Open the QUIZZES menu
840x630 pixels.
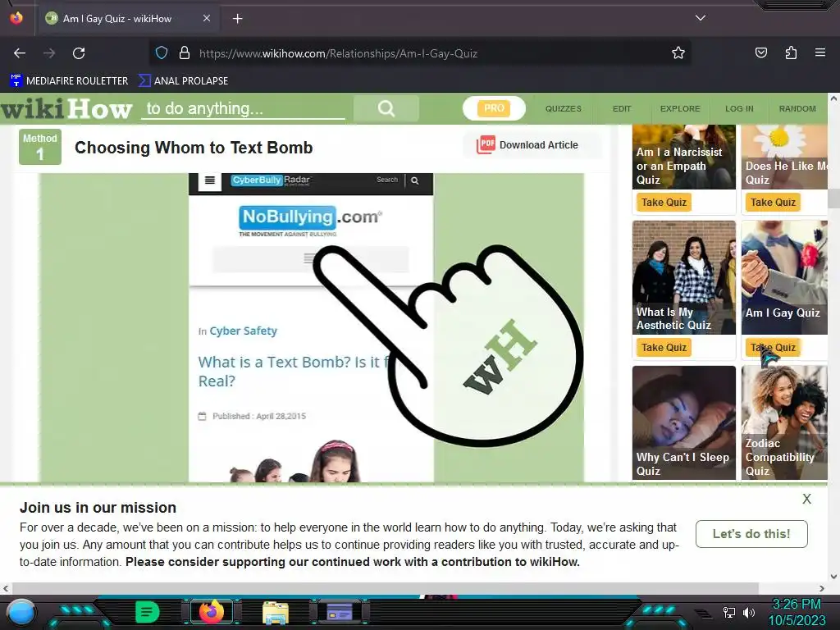(x=563, y=109)
